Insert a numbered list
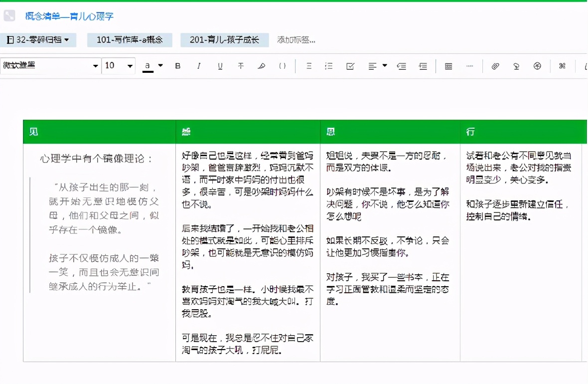588x384 pixels. [329, 66]
